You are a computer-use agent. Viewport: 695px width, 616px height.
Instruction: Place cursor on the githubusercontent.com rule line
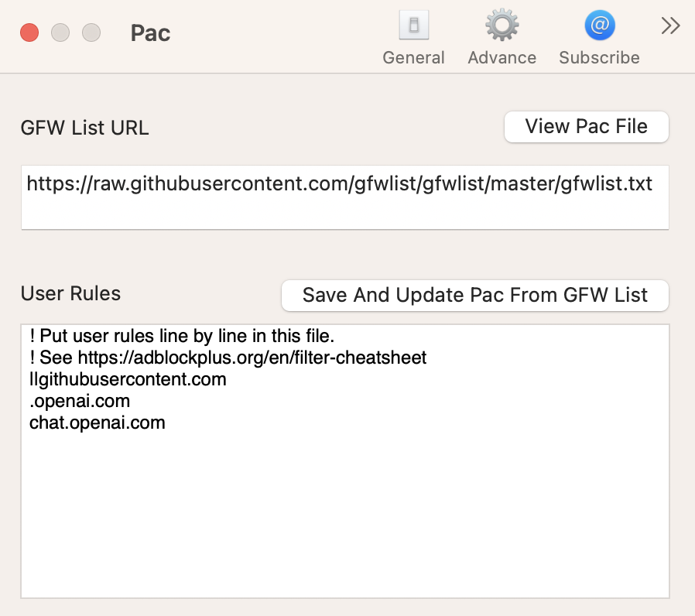tap(128, 380)
